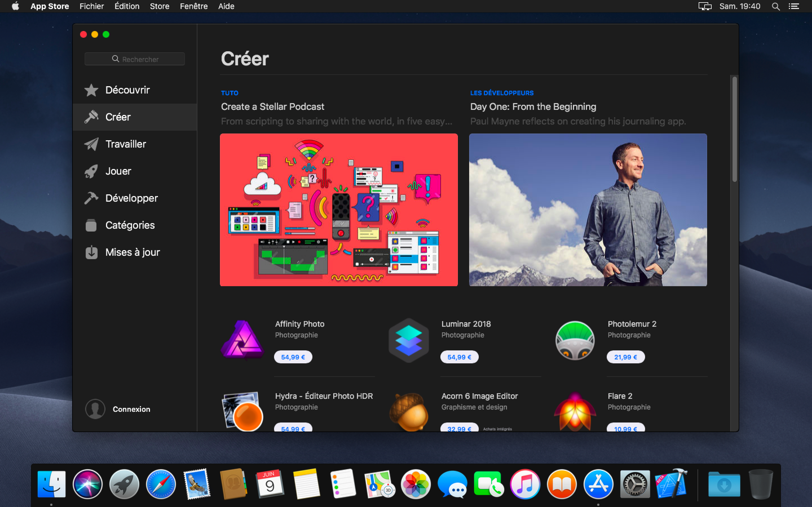The image size is (812, 507).
Task: Select the Développer hammer icon
Action: click(x=91, y=198)
